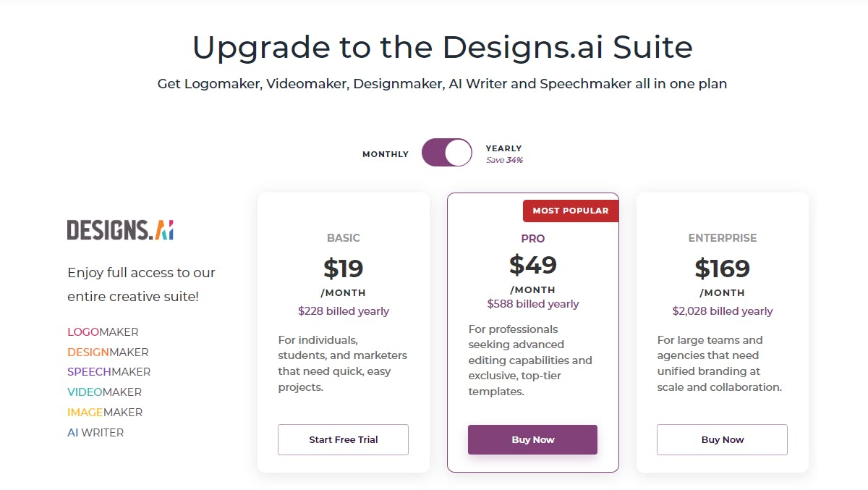
Task: Open the SPEECHMAKER link
Action: 109,372
